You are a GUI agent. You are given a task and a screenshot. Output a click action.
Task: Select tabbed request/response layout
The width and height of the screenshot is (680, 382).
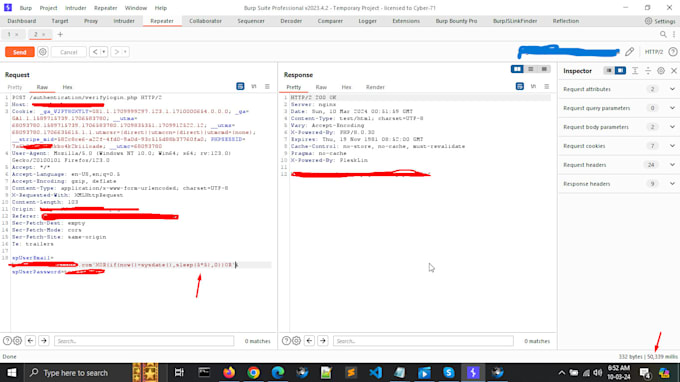544,69
